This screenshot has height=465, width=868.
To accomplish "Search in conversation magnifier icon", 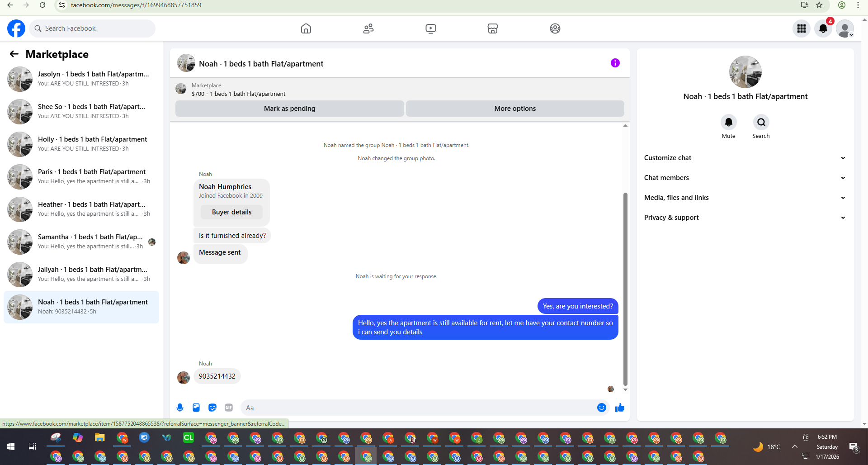I will pos(761,122).
